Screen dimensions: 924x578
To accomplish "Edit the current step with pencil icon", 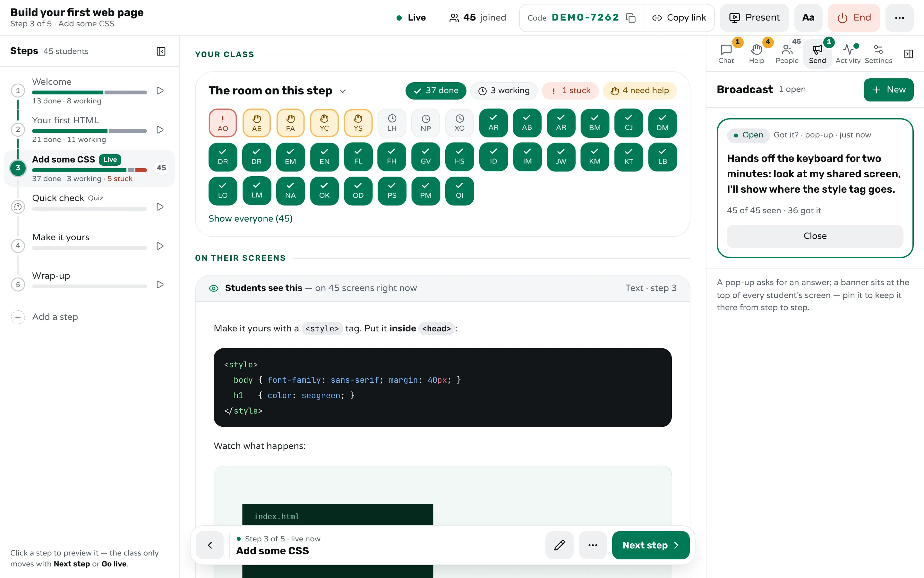I will click(x=559, y=545).
